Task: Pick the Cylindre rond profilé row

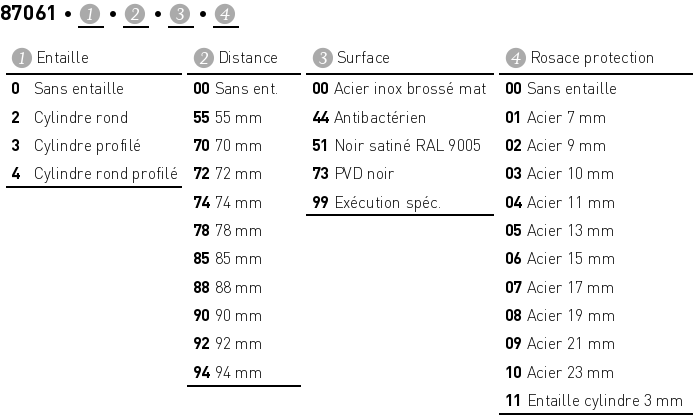Action: coord(105,174)
